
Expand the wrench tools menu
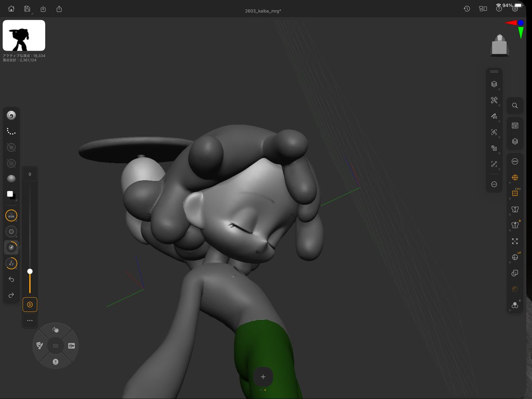point(494,100)
